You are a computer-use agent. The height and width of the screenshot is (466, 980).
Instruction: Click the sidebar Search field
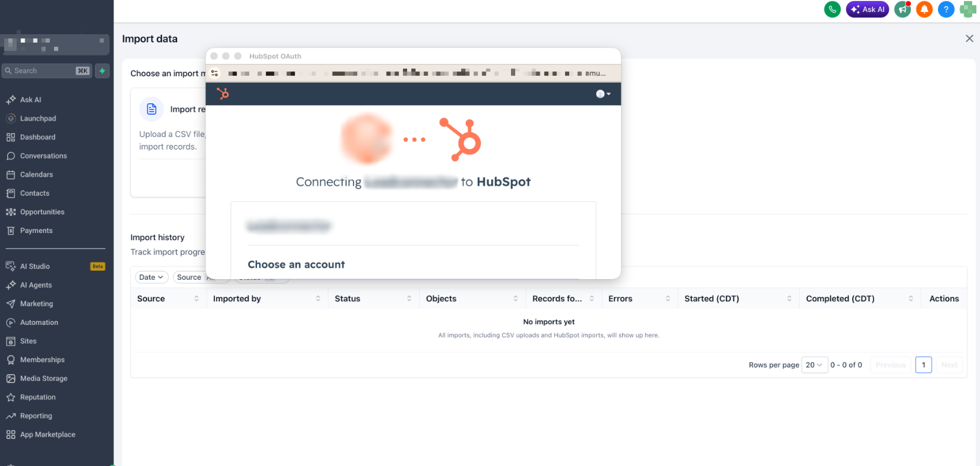click(47, 71)
